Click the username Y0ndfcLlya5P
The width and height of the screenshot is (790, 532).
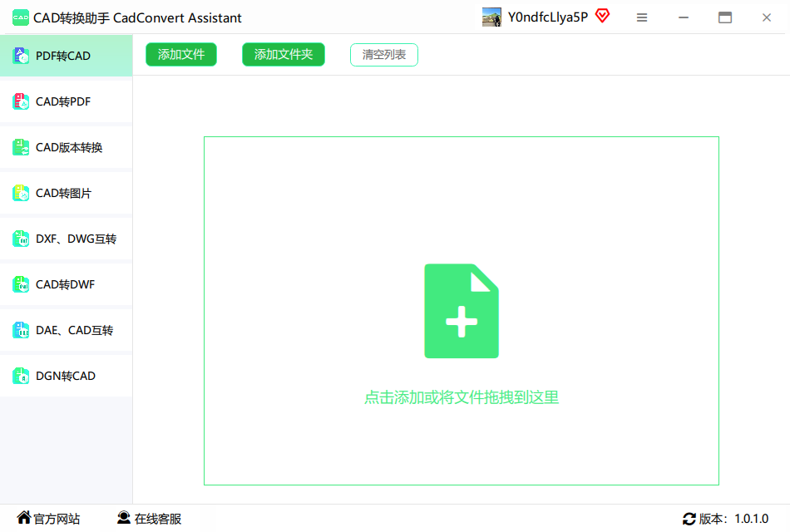tap(547, 17)
